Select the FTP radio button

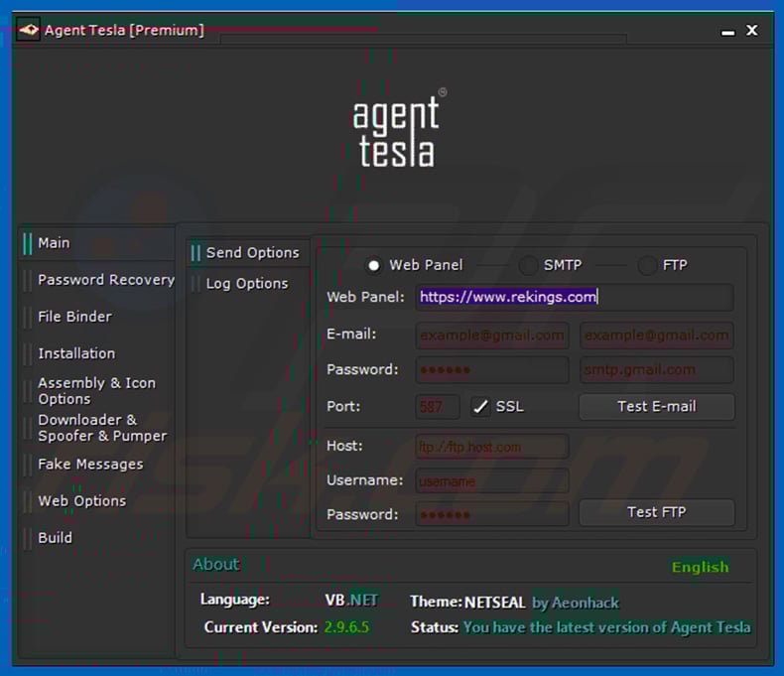[x=647, y=265]
